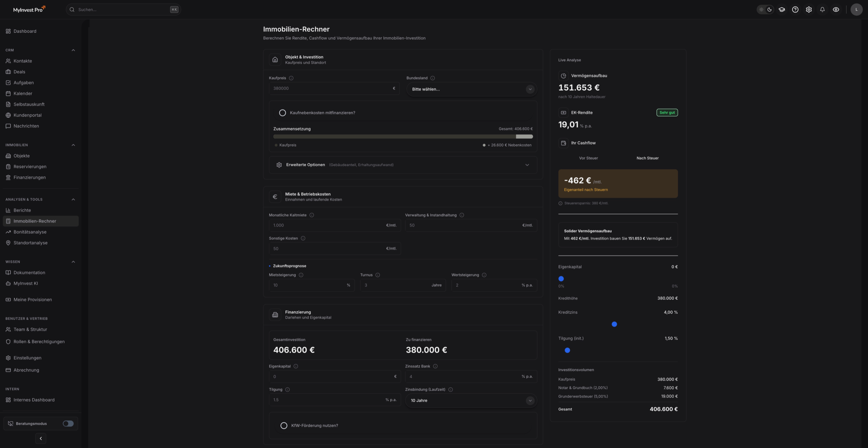Enable Kaufnebenkosten mitfinanzieren option
The image size is (868, 448).
(282, 113)
